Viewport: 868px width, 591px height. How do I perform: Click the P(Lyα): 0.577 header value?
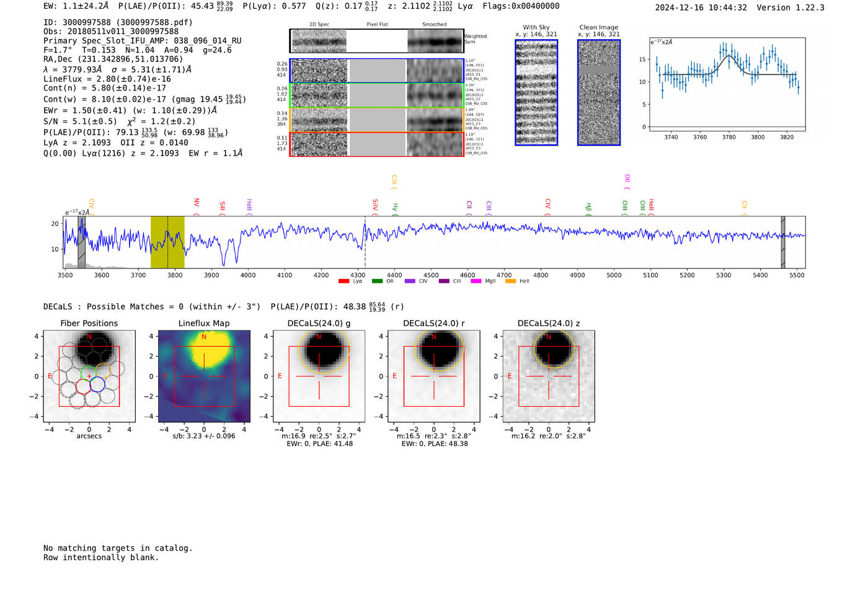tap(274, 6)
